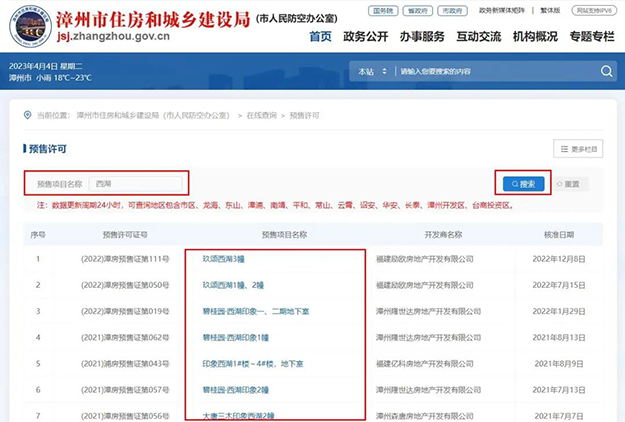Click the 核准日期 column header
625x422 pixels.
click(x=559, y=235)
